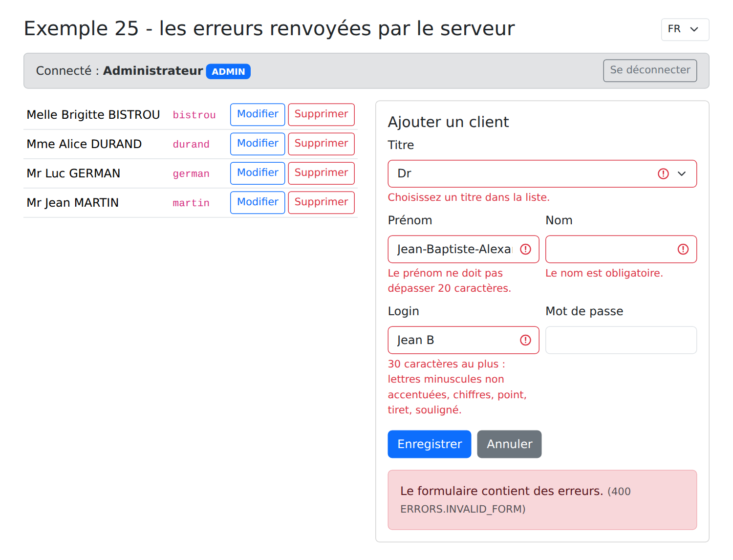The image size is (733, 560).
Task: Remove Mr Luc GERMAN with Supprimer
Action: (x=321, y=173)
